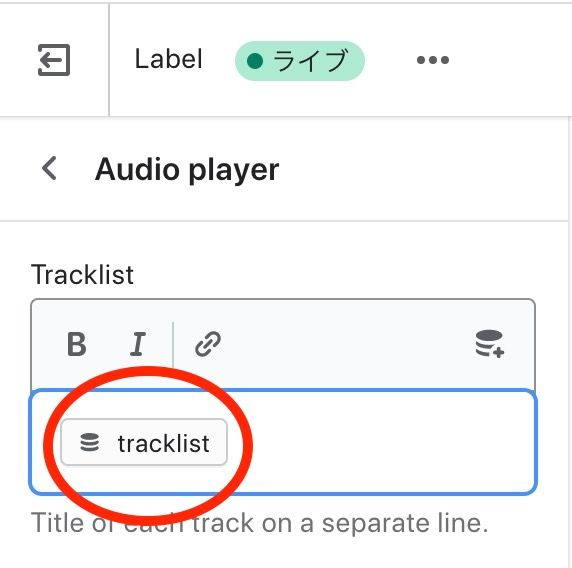Viewport: 572px width, 568px height.
Task: Click the empty area right of the tracklist chip
Action: click(x=379, y=442)
